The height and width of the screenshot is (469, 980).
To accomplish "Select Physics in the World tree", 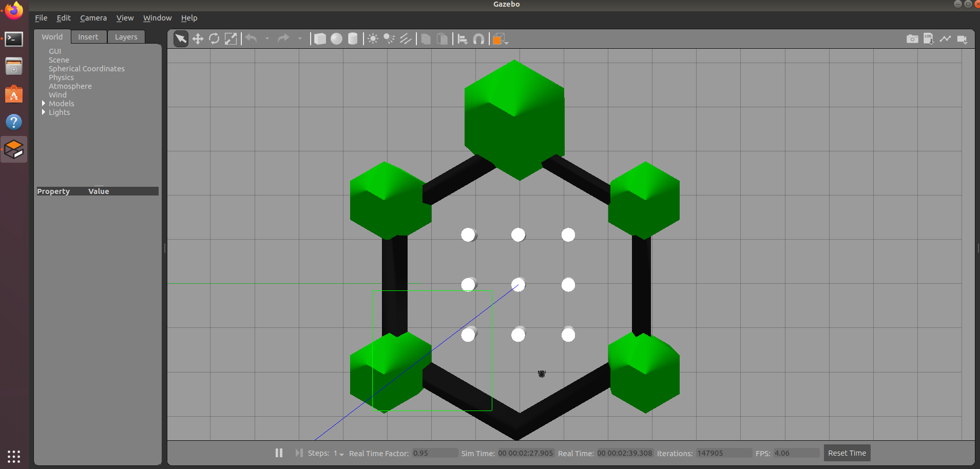I will point(61,77).
